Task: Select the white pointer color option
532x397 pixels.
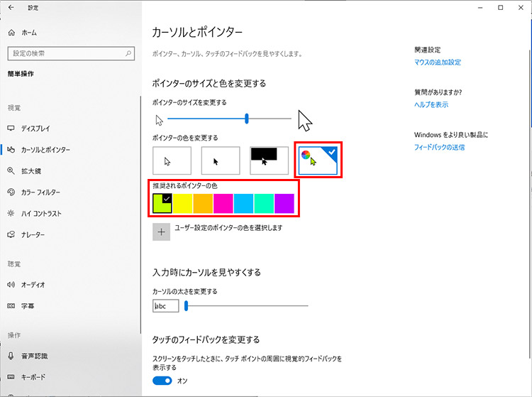Action: coord(172,160)
